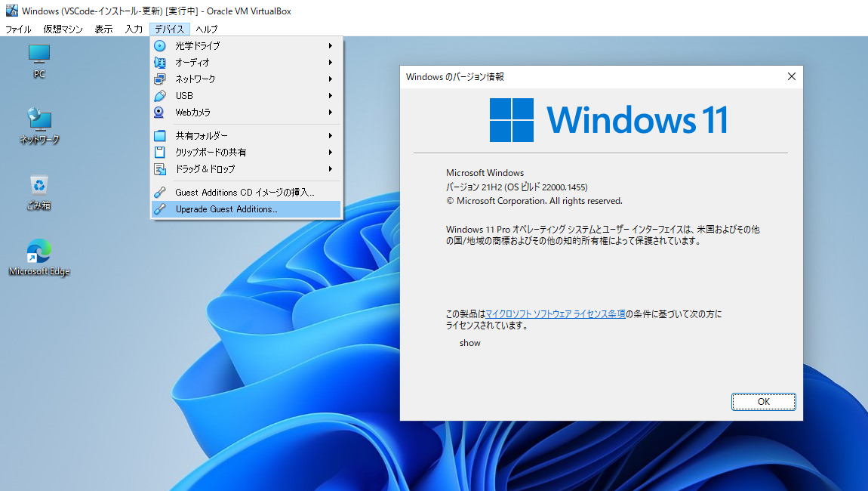Expand the USB submenu arrow
This screenshot has height=491, width=868.
[331, 96]
